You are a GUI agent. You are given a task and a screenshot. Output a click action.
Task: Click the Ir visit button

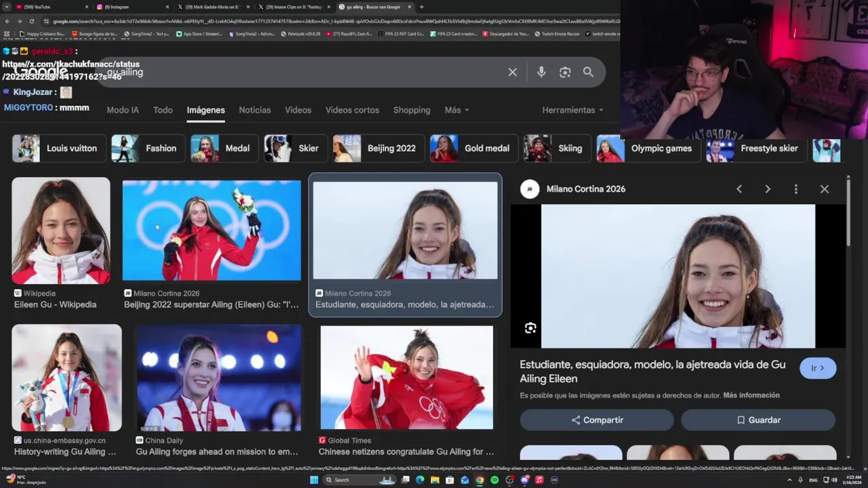pos(818,368)
